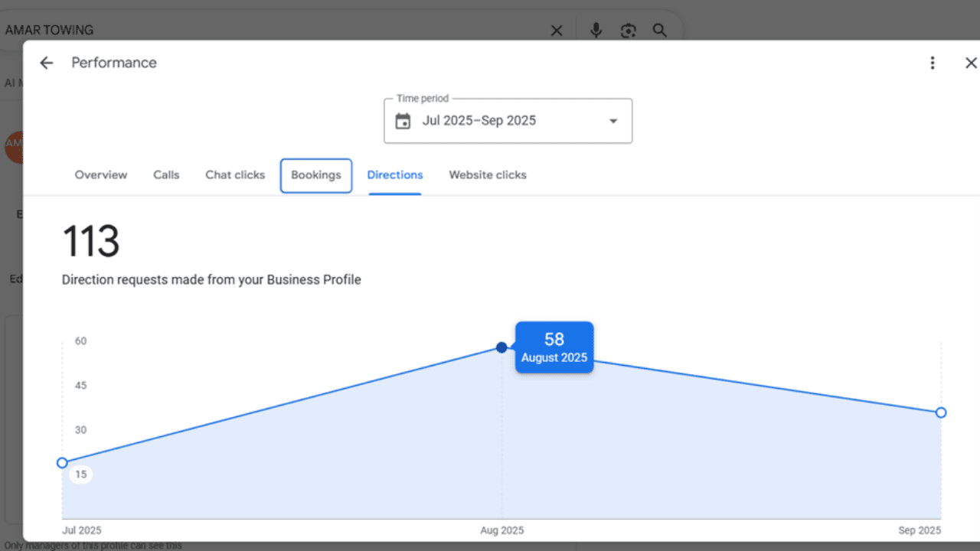Select the Directions tab
This screenshot has width=980, height=551.
(x=395, y=175)
